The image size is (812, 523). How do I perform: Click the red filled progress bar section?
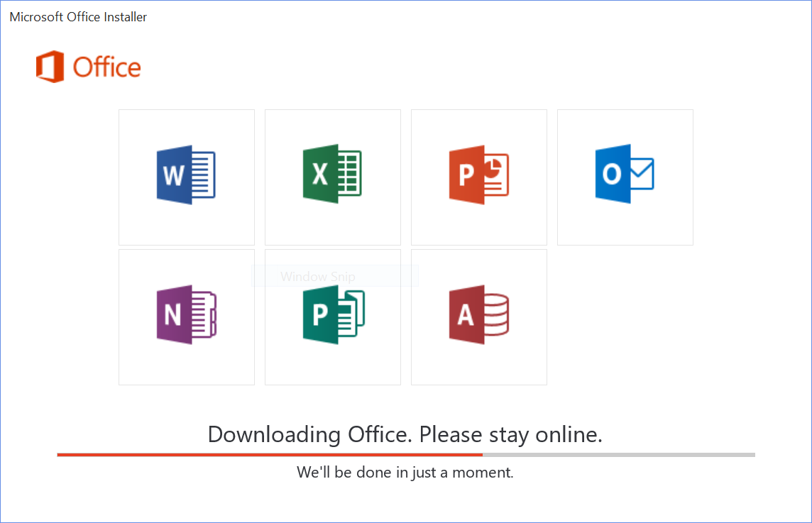pyautogui.click(x=270, y=454)
